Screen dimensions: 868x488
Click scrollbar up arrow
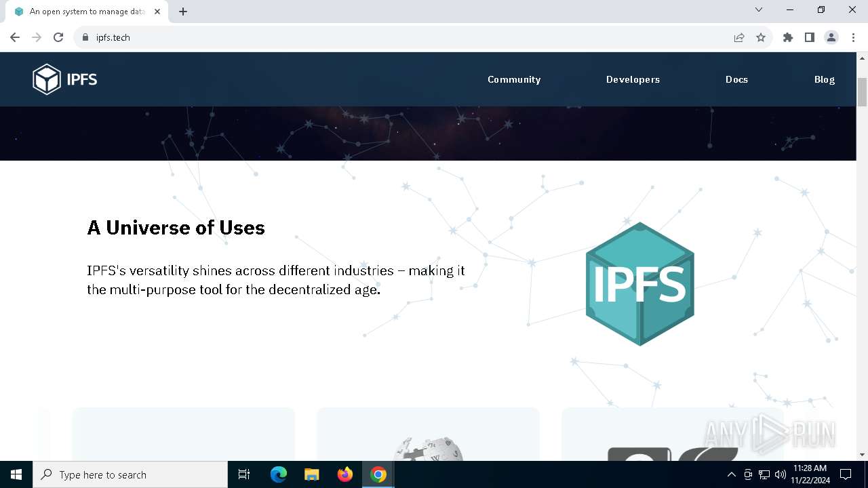tap(862, 58)
